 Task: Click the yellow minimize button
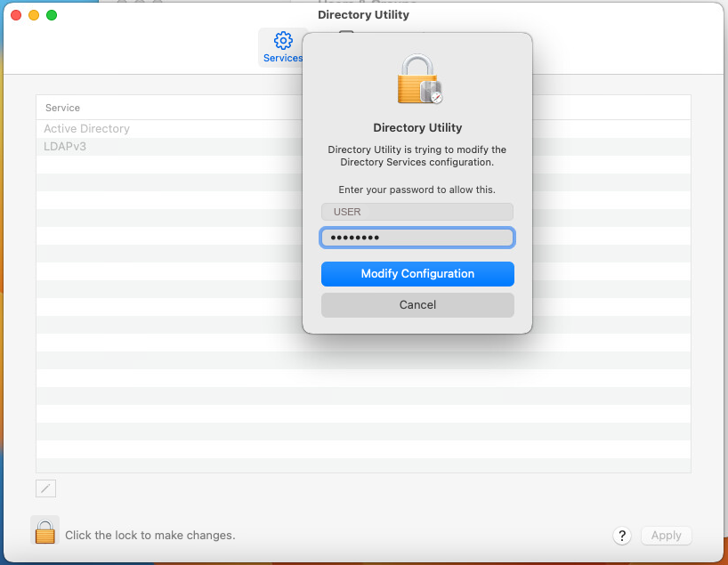(35, 15)
